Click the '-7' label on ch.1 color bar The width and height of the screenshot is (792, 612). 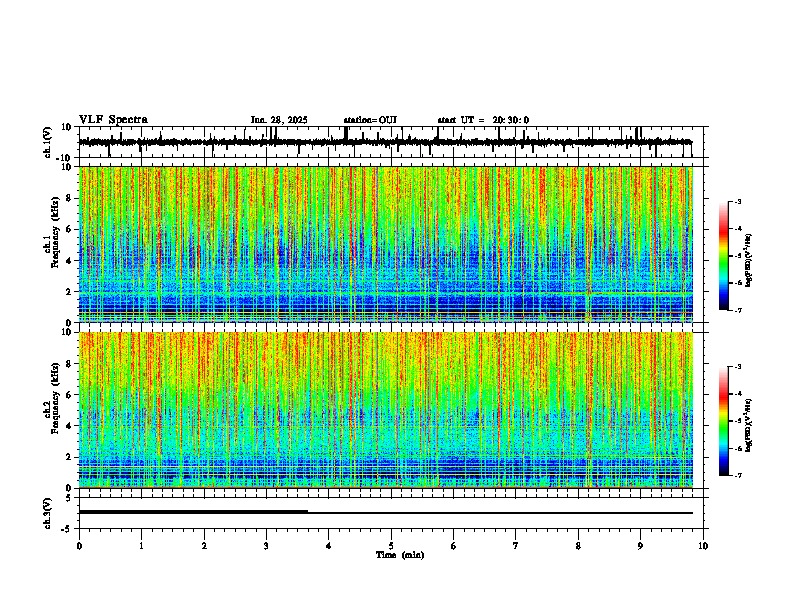pos(737,310)
